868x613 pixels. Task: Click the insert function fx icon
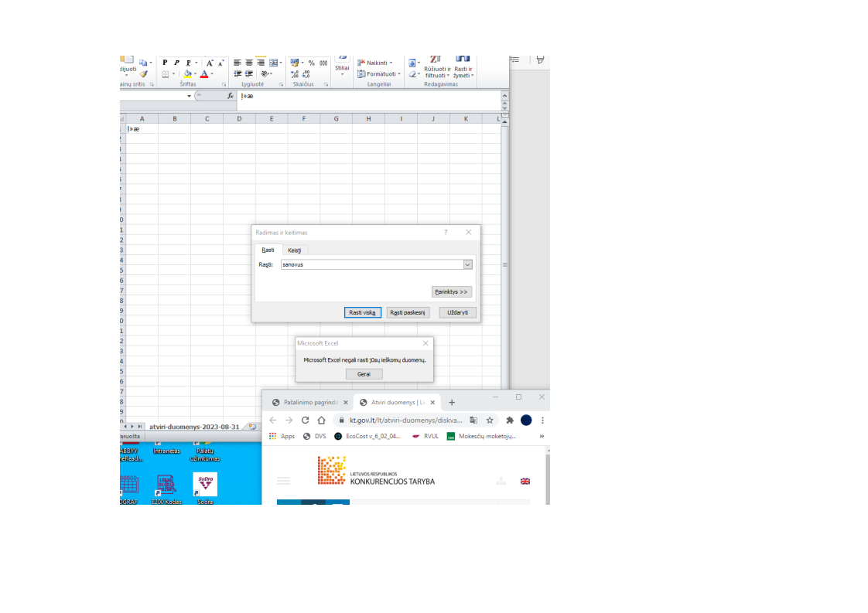[x=230, y=96]
